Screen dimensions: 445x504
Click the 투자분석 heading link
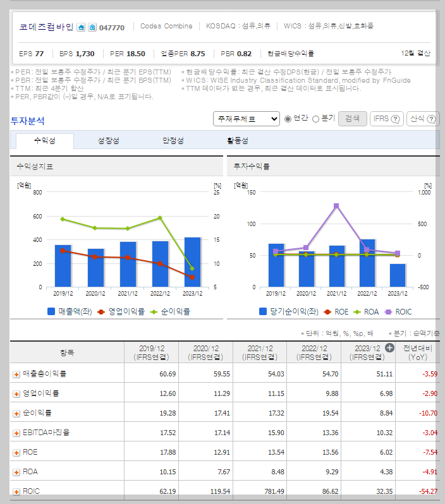(28, 121)
